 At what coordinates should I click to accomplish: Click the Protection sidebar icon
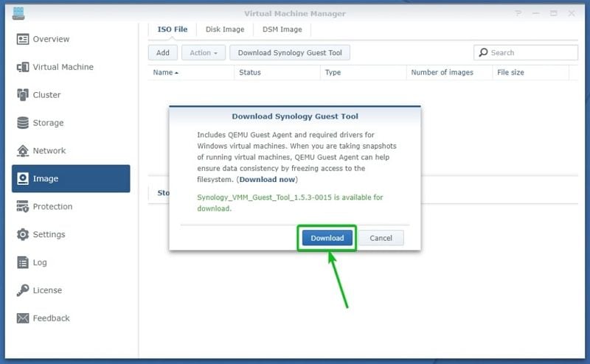click(23, 206)
